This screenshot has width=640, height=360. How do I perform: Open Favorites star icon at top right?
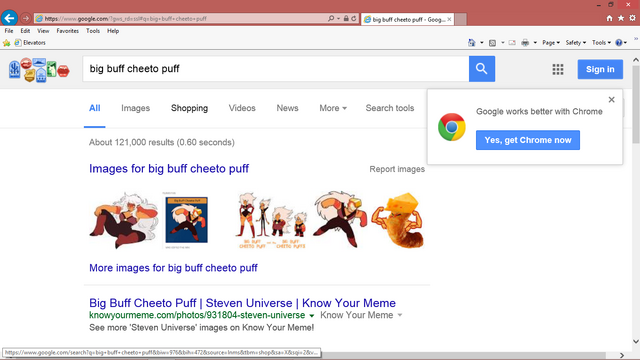click(621, 18)
